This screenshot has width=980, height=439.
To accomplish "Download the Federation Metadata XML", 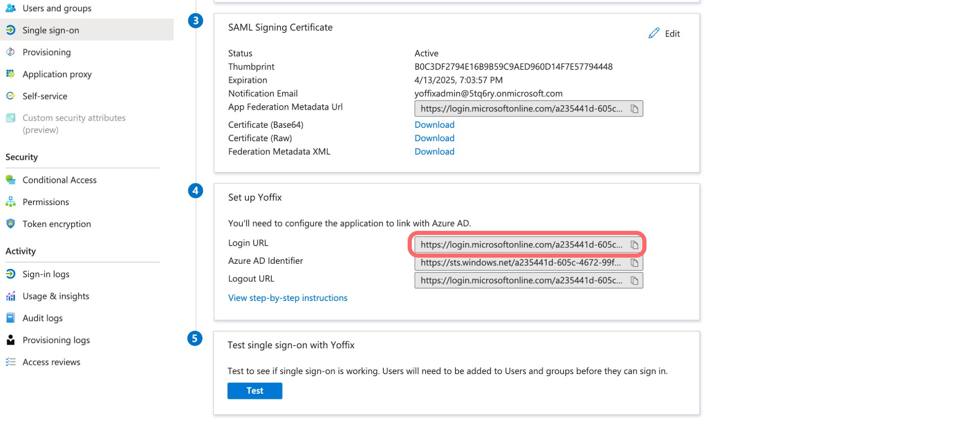I will click(x=434, y=151).
